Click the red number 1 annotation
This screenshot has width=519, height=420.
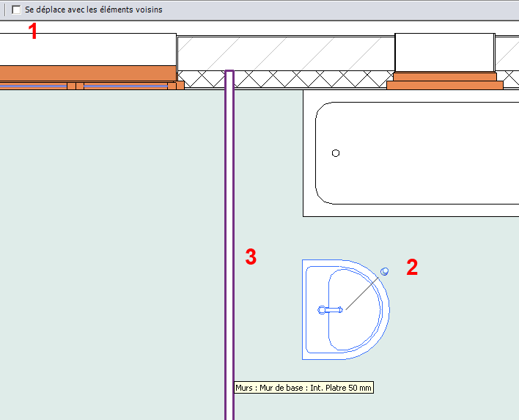click(32, 32)
